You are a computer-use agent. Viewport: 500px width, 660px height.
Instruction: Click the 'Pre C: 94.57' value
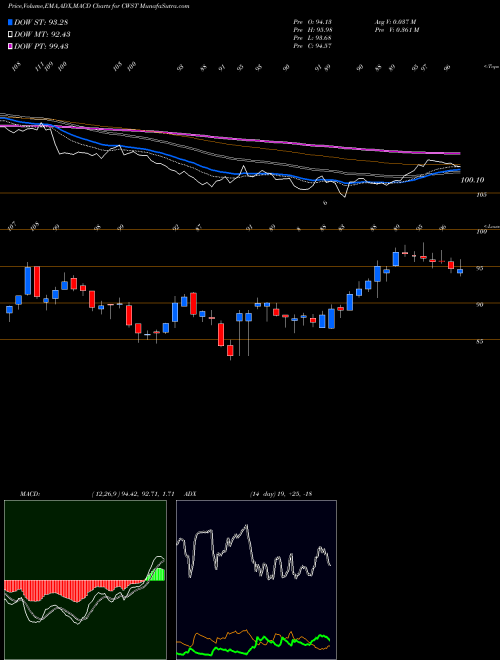(x=313, y=46)
